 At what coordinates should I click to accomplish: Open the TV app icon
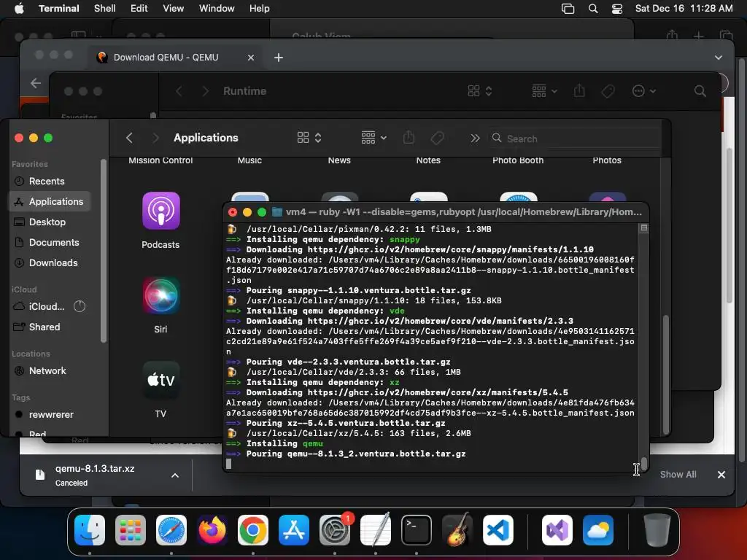(160, 380)
